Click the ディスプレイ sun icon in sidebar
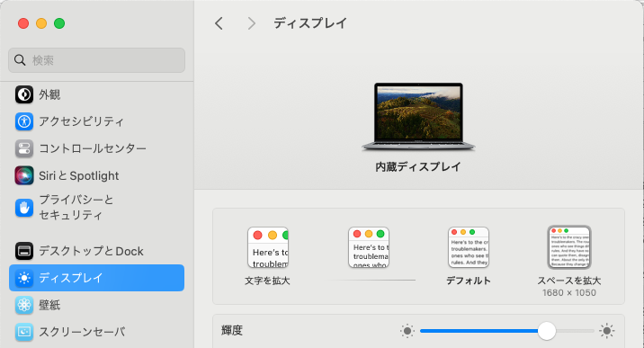The height and width of the screenshot is (348, 644). [x=24, y=278]
